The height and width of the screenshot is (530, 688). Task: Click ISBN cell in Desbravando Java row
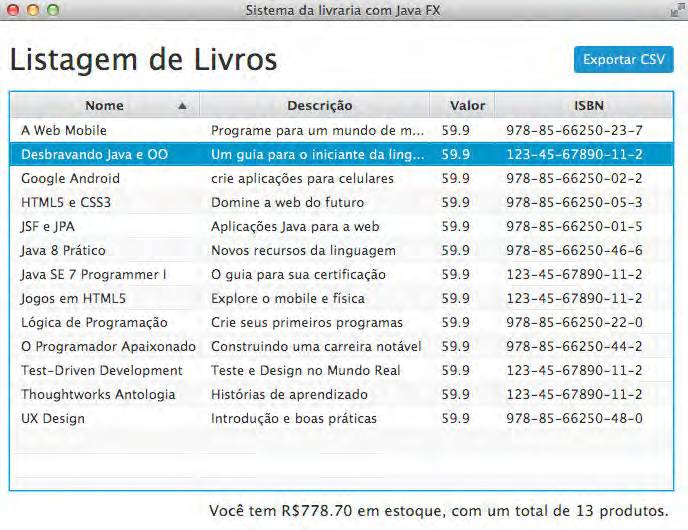574,154
